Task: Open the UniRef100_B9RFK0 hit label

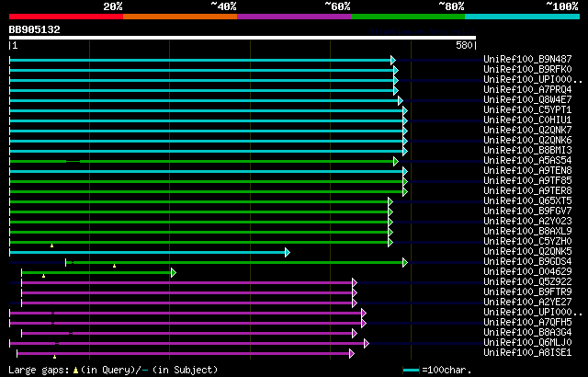Action: click(527, 69)
